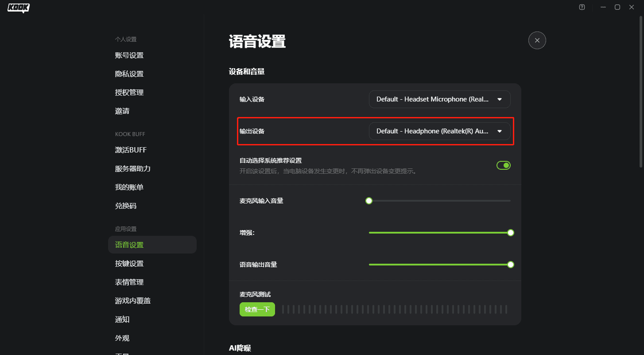Open 游戏内覆盖 settings
Viewport: 644px width, 355px height.
coord(132,300)
